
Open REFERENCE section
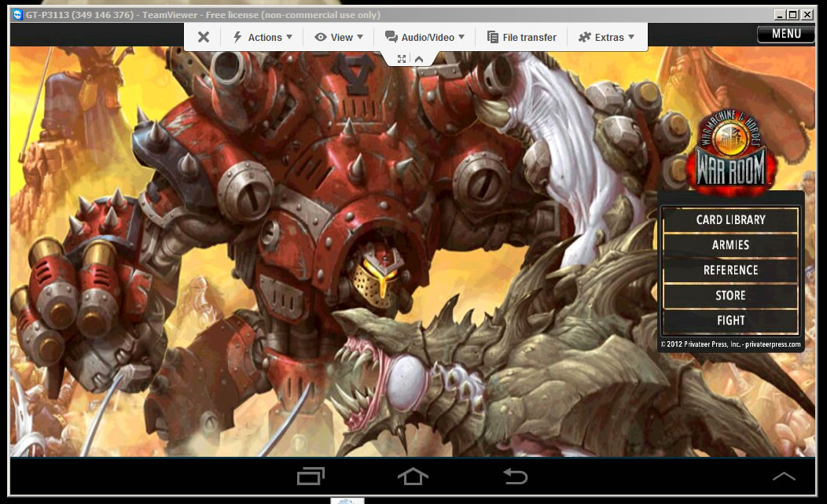730,270
